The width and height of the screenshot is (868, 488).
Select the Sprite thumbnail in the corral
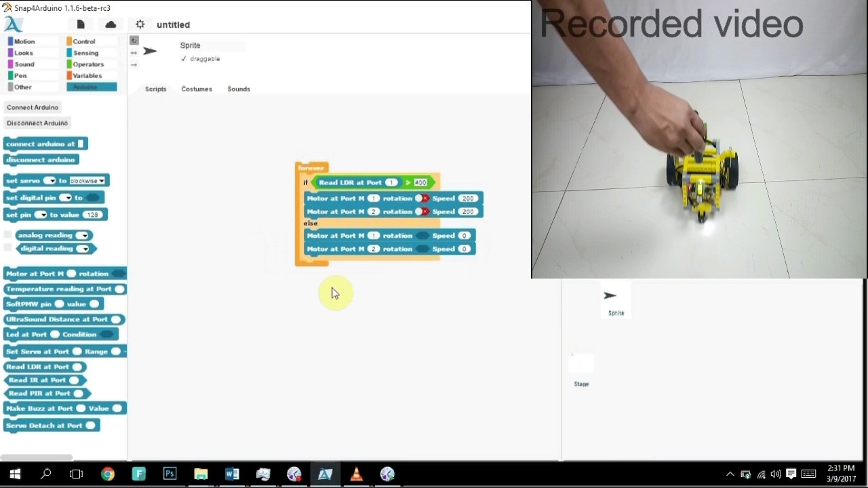pyautogui.click(x=616, y=301)
